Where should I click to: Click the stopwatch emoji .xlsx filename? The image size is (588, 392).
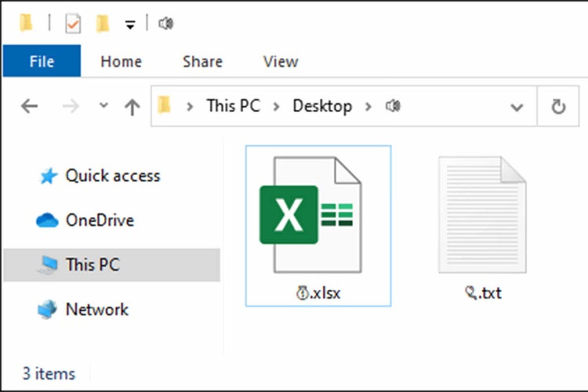pyautogui.click(x=318, y=293)
